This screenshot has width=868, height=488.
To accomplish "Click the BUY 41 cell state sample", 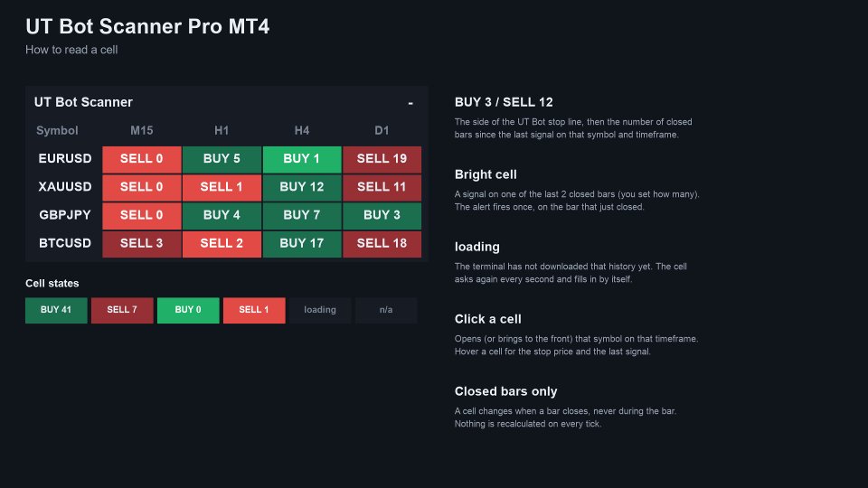I will point(56,310).
